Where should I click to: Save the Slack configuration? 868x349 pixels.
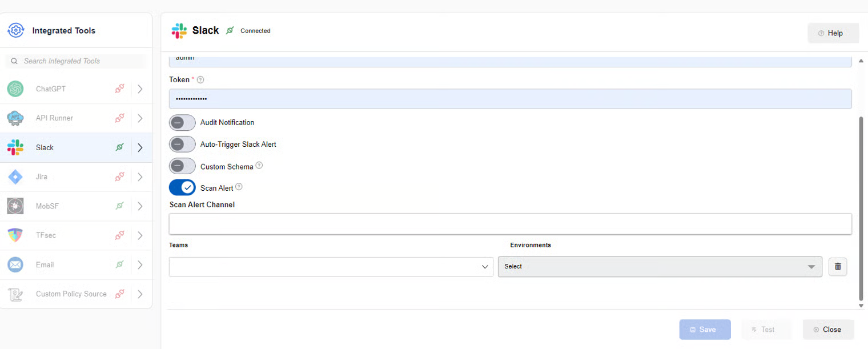(705, 330)
